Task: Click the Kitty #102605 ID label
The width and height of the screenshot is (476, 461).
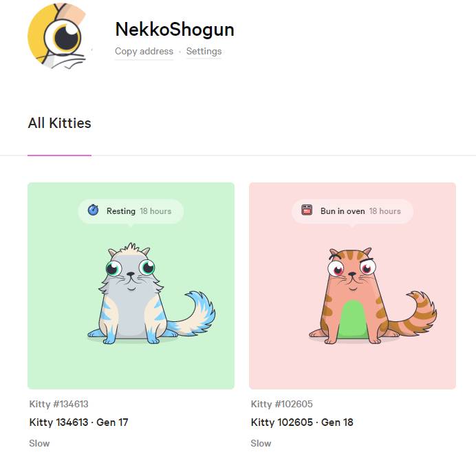Action: pyautogui.click(x=282, y=404)
